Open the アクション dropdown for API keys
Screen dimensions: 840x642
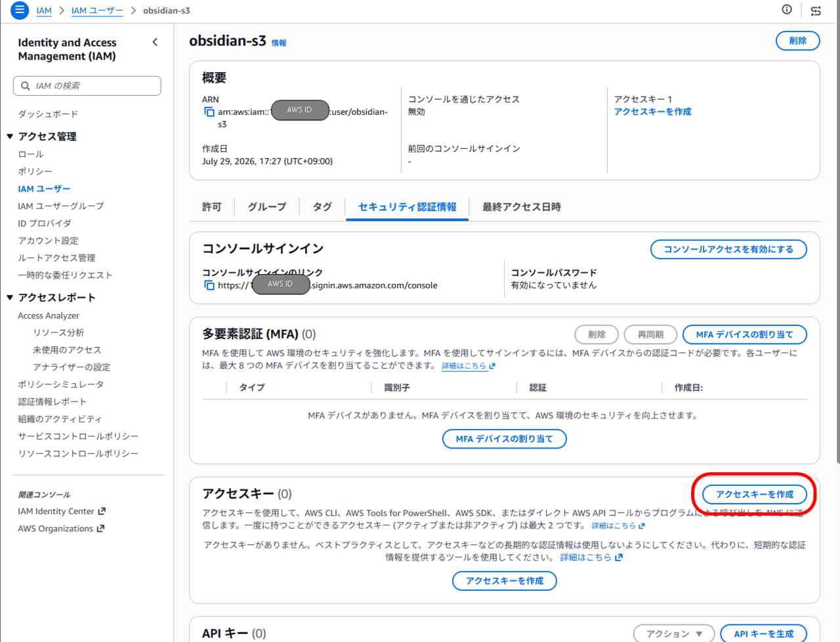pos(674,633)
